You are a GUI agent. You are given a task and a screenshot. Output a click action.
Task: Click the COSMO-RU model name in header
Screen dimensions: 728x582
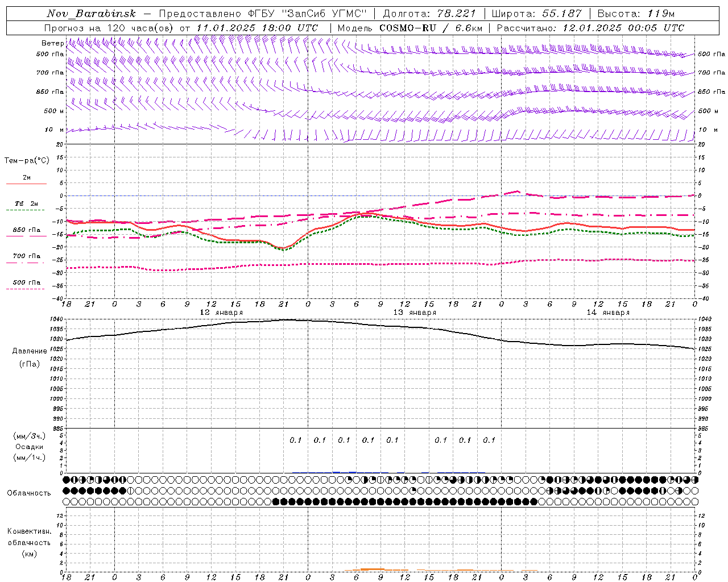[408, 28]
